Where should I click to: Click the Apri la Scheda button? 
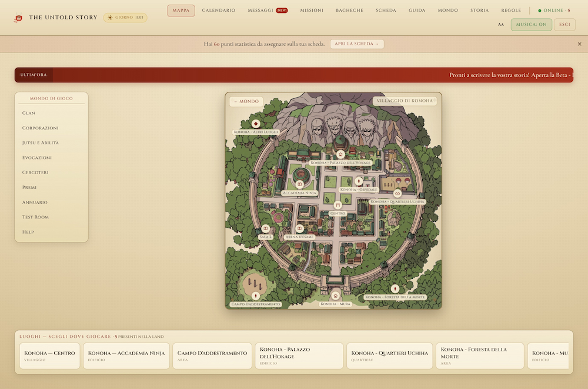point(357,44)
